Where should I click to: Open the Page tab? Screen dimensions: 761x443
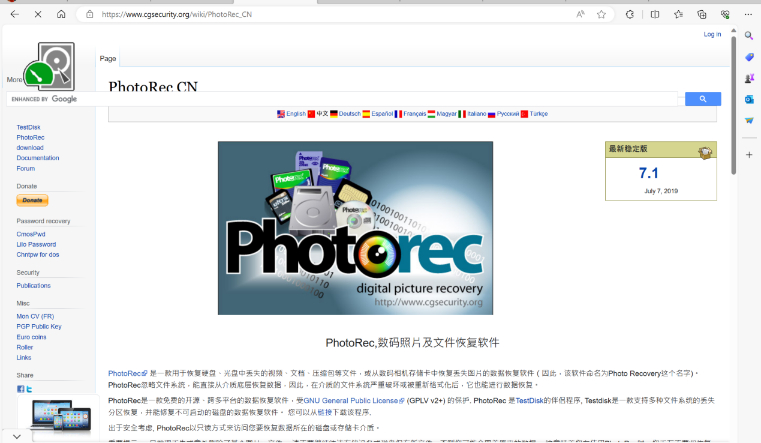(x=108, y=58)
